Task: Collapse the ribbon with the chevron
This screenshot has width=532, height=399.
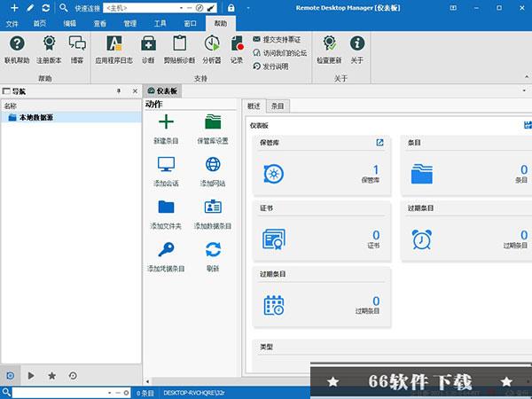Action: [x=527, y=77]
